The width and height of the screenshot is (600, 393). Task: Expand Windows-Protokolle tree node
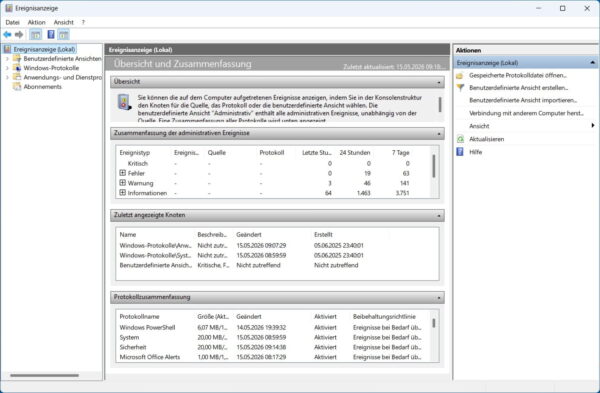tap(7, 68)
